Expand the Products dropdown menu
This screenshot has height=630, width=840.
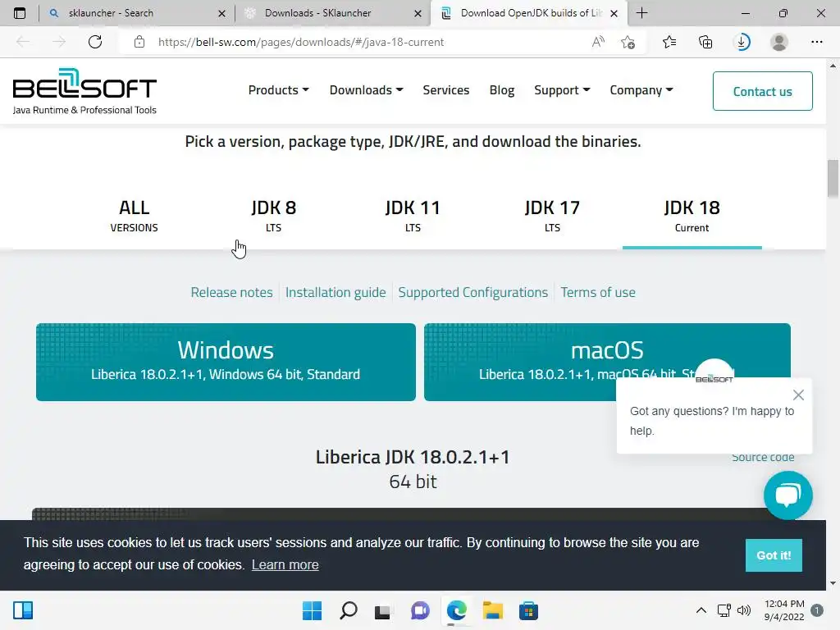coord(279,90)
